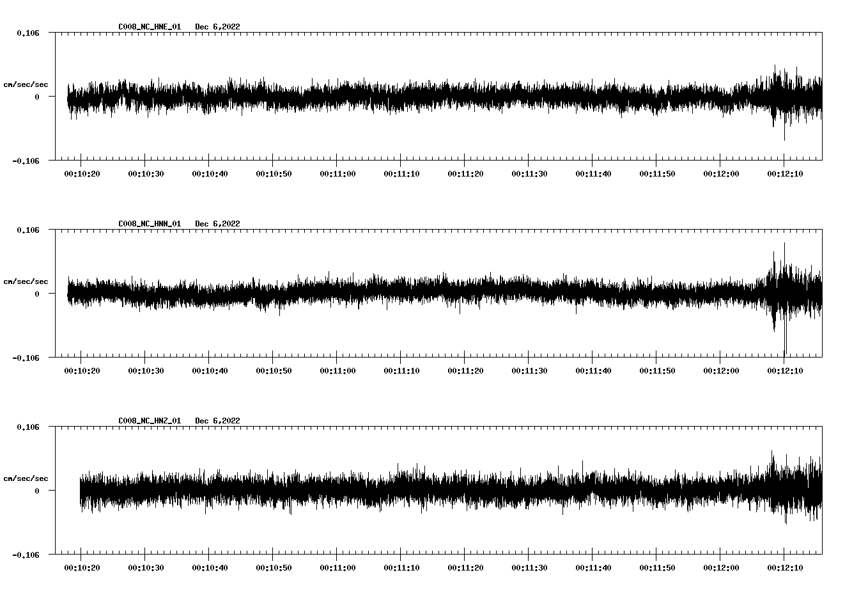Select the C008_NC_HNN_01 channel label
This screenshot has height=591, width=868.
(148, 224)
